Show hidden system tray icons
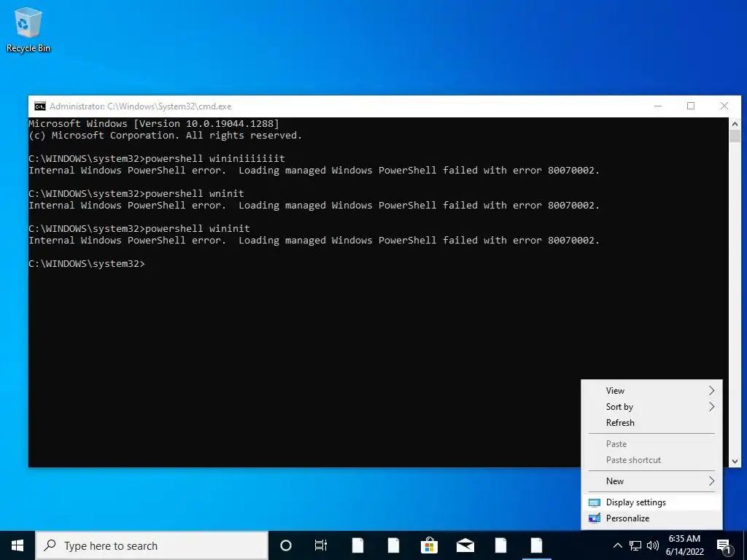 617,545
